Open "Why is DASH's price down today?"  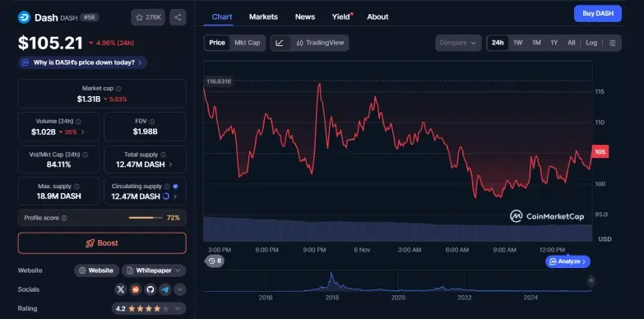tap(82, 62)
